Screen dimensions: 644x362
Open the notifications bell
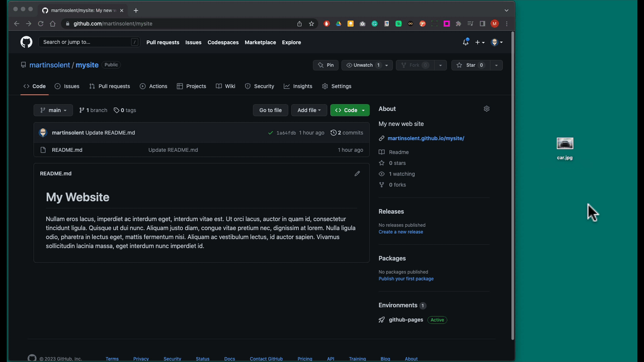[x=465, y=42]
